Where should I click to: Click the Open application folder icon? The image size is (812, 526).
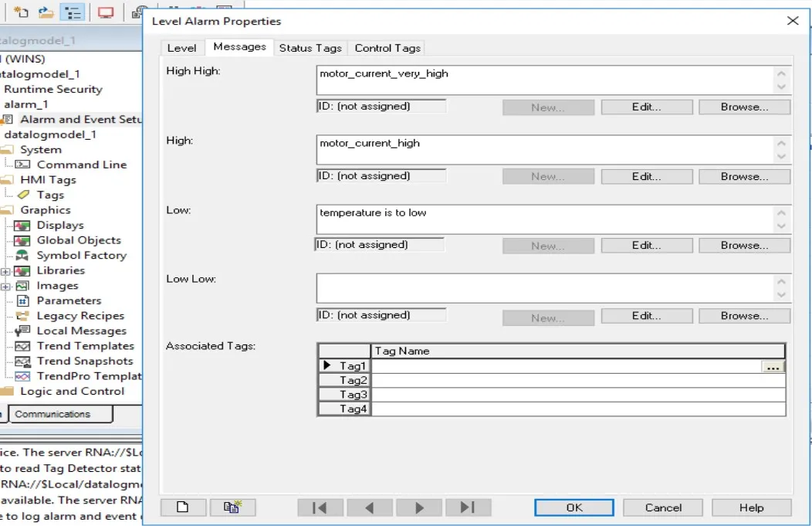pyautogui.click(x=46, y=12)
